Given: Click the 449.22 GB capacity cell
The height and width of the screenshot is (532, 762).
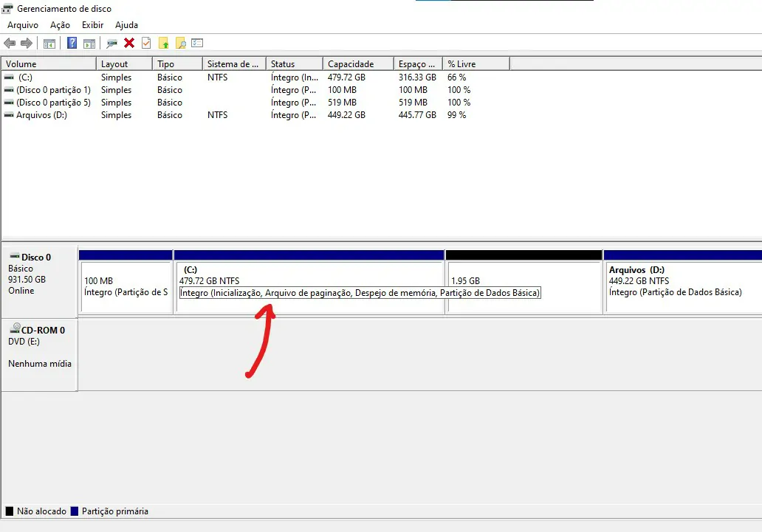Looking at the screenshot, I should click(346, 115).
